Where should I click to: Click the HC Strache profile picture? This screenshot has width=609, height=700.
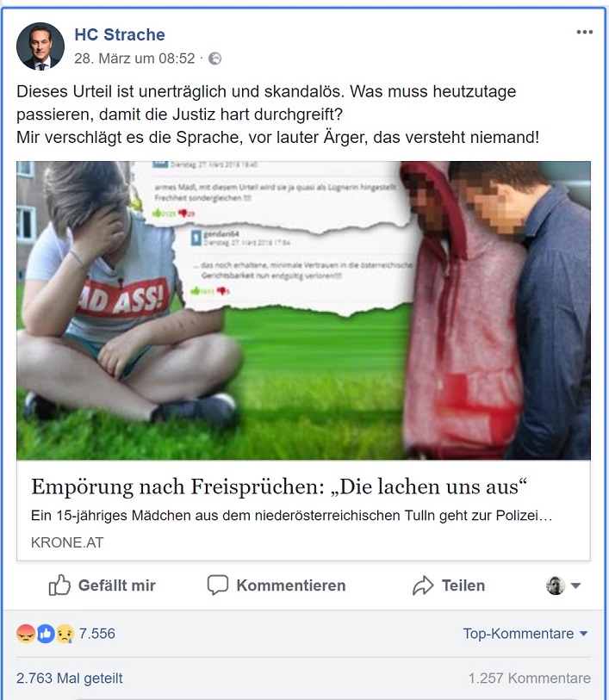pos(40,46)
